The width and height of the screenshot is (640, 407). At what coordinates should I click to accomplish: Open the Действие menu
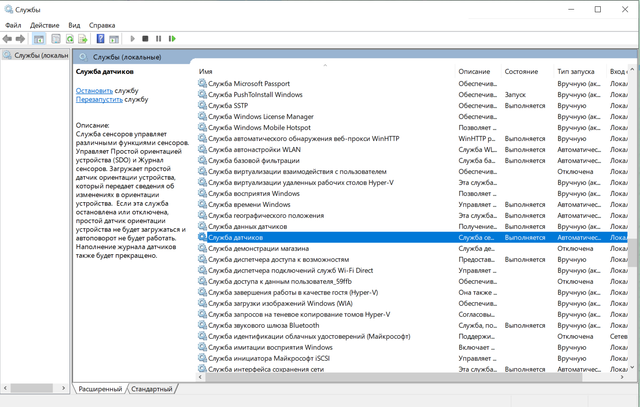click(44, 25)
